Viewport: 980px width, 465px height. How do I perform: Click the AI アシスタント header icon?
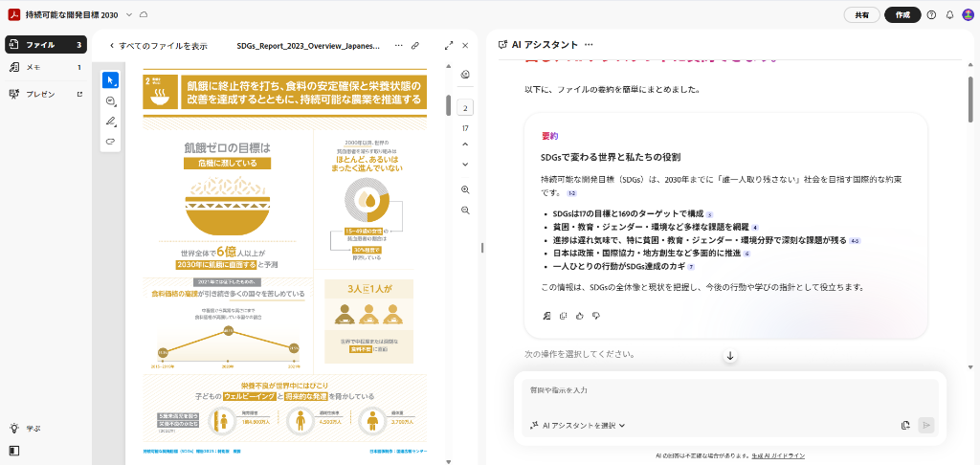click(x=501, y=45)
